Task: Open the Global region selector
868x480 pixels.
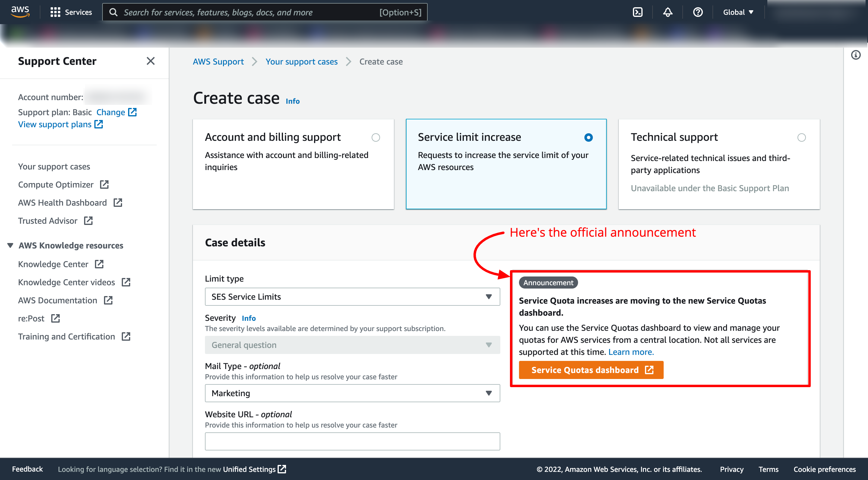Action: [738, 12]
